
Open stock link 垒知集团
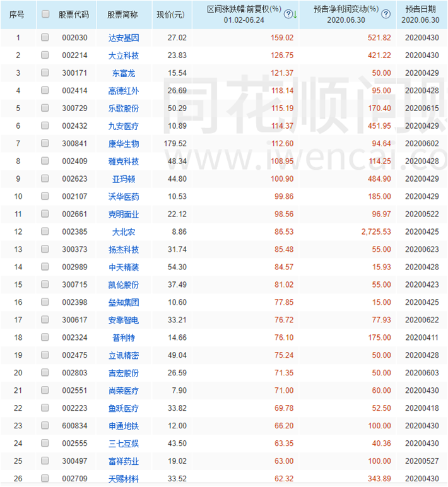pyautogui.click(x=124, y=303)
